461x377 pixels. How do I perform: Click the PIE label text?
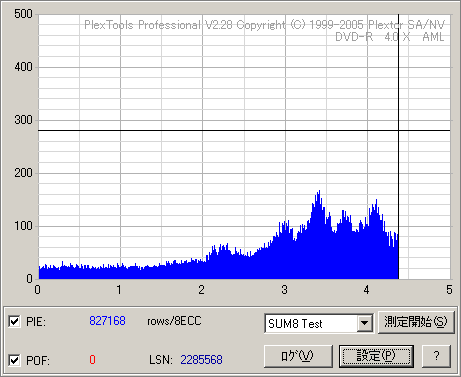[36, 322]
